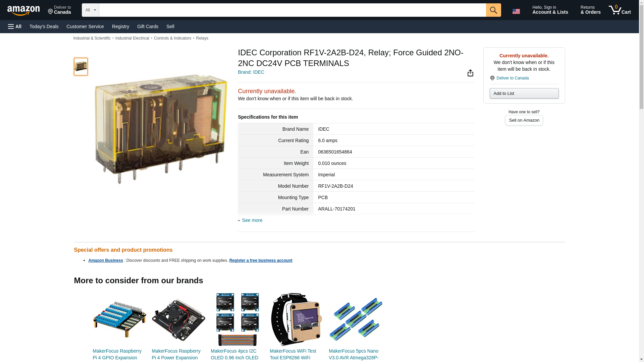Open Customer Service in the nav bar
The height and width of the screenshot is (362, 644).
coord(85,26)
